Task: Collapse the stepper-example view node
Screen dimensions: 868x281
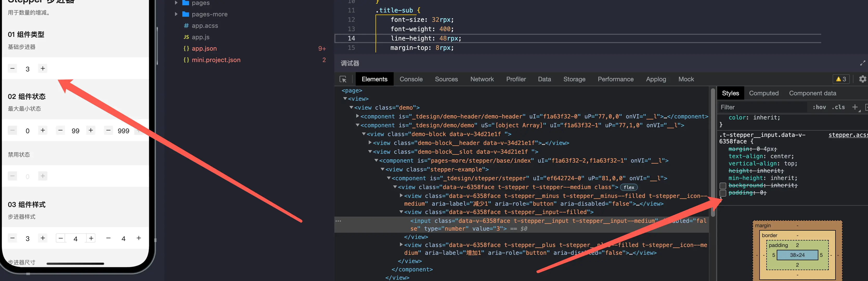Action: point(383,169)
